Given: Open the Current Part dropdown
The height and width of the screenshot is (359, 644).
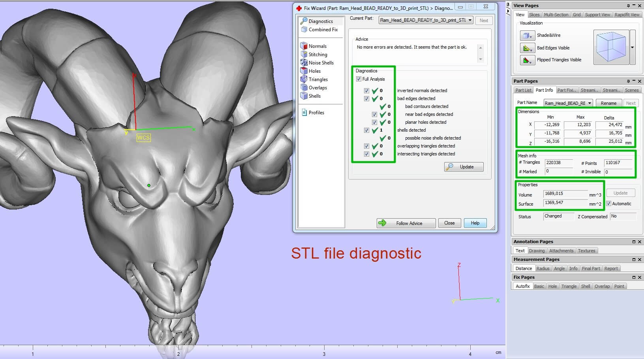Looking at the screenshot, I should pyautogui.click(x=470, y=20).
